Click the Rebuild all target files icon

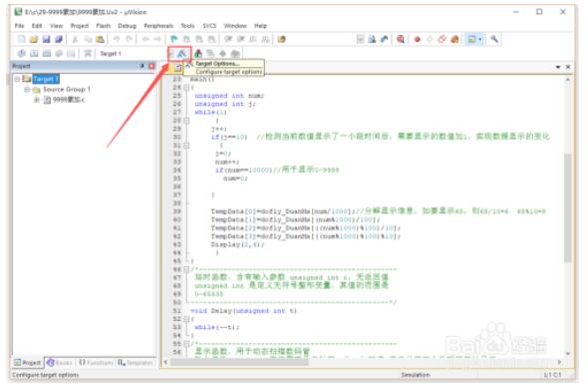click(46, 53)
